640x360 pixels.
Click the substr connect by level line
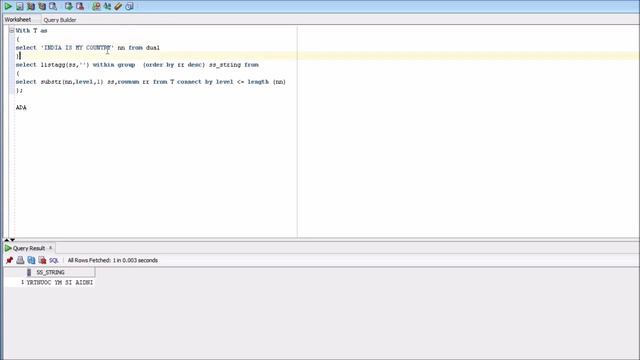pyautogui.click(x=151, y=82)
